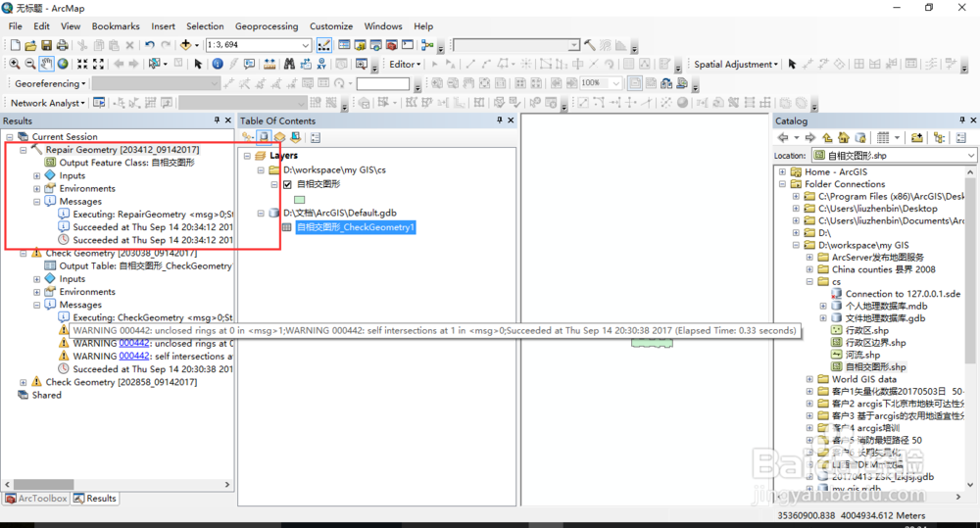Switch to the Results tab

coord(95,499)
